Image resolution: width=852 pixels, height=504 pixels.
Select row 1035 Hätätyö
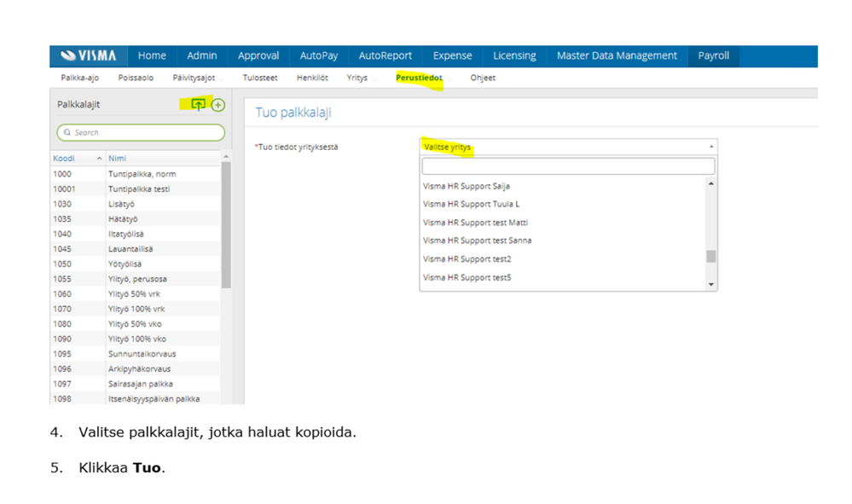(x=136, y=219)
